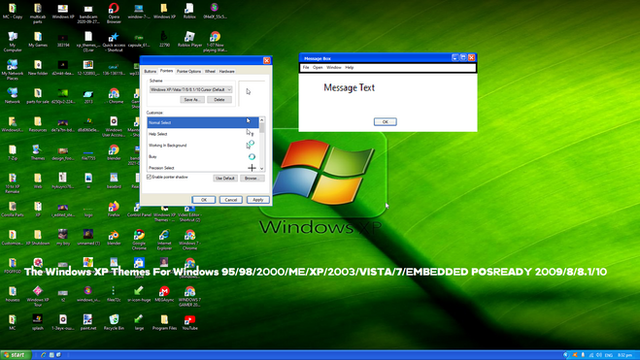Open Windows 7 - Chrome shortcut icon
This screenshot has width=640, height=360.
tap(190, 239)
